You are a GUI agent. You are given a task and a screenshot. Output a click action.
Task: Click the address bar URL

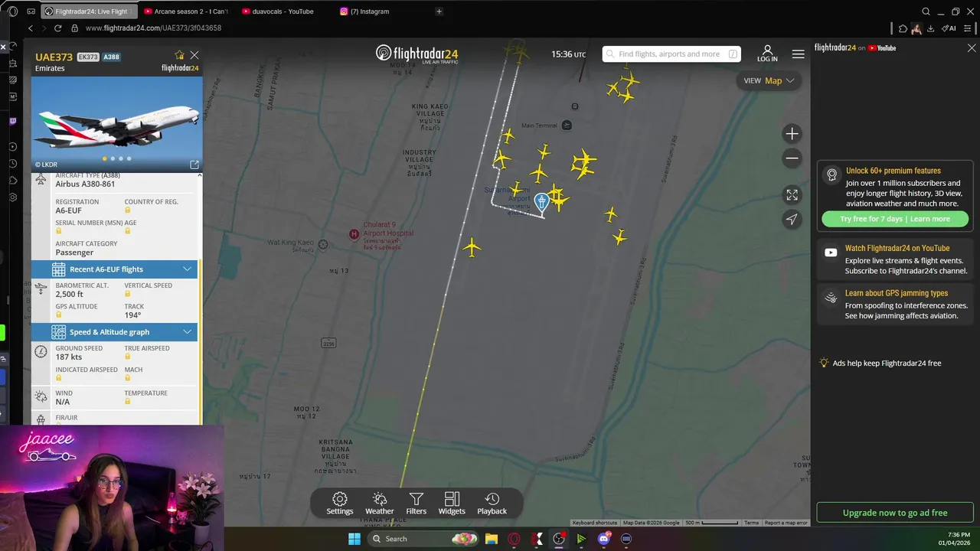(x=153, y=28)
